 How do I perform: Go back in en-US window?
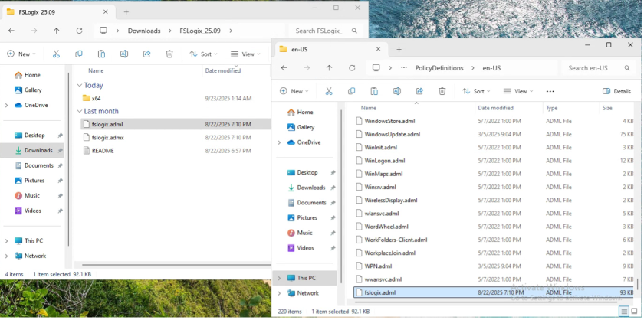click(x=284, y=68)
